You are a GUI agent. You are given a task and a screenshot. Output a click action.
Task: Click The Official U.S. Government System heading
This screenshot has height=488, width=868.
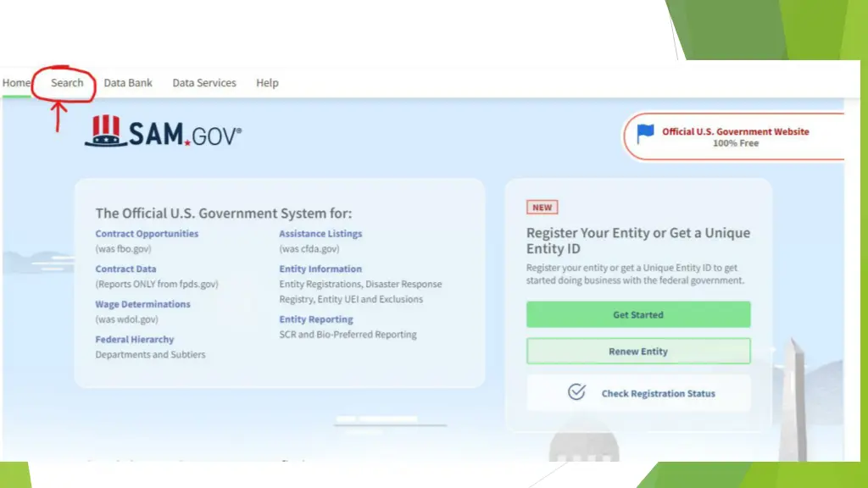pos(224,213)
